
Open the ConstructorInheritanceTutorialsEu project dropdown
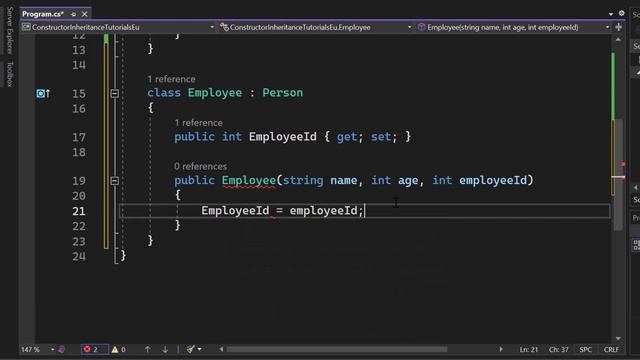tap(118, 27)
